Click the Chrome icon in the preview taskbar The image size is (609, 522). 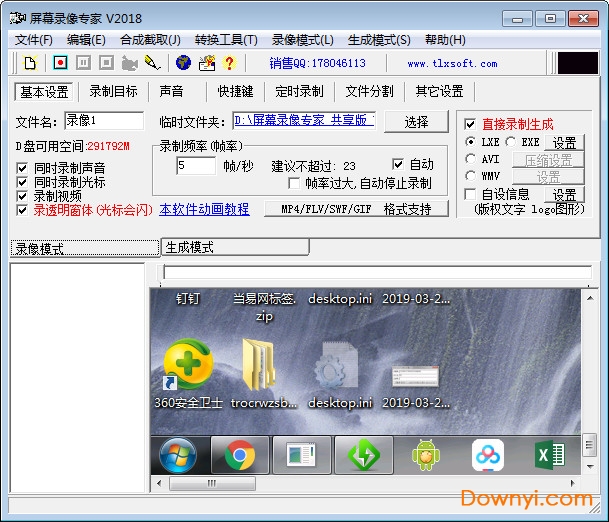[239, 456]
